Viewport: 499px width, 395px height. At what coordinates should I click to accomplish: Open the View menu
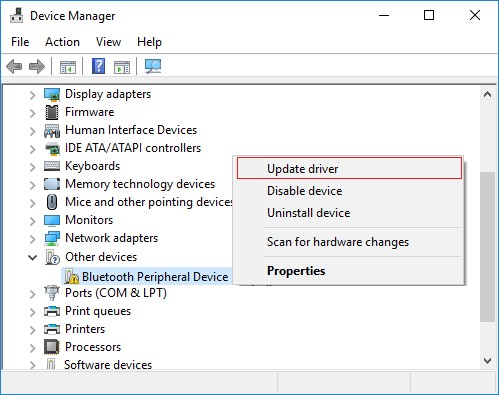pos(108,42)
